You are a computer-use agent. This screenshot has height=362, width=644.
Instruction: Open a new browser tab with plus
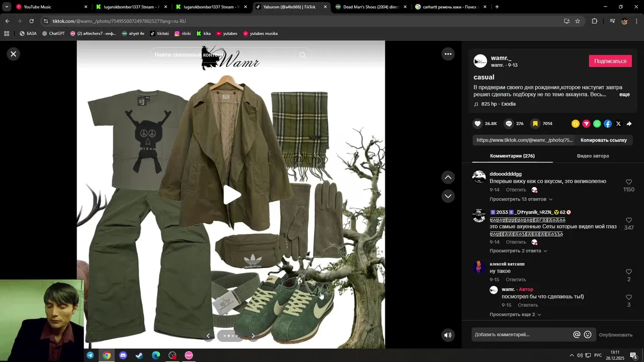point(497,7)
